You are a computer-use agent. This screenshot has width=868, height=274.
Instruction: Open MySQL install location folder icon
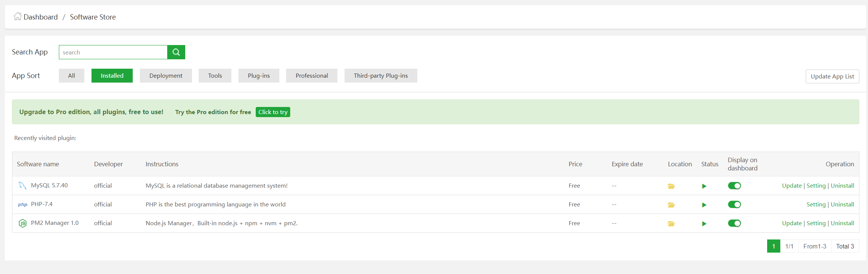pyautogui.click(x=671, y=186)
